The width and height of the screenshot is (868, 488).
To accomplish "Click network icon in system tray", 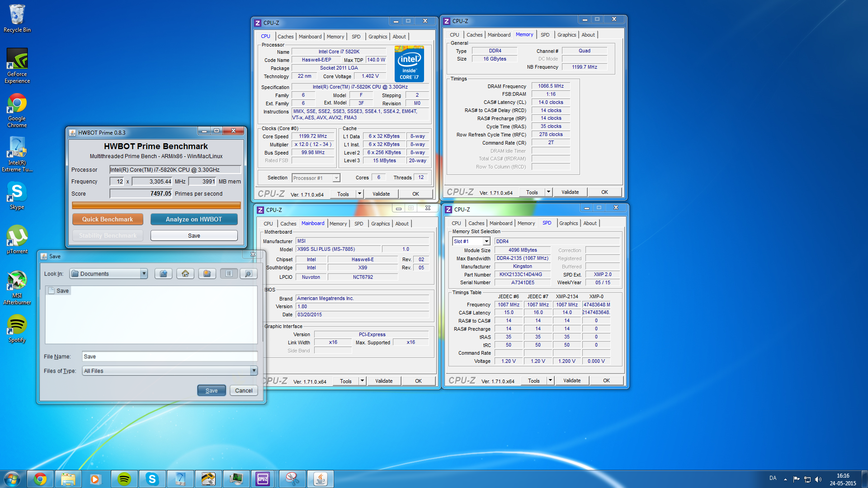I will pyautogui.click(x=807, y=479).
